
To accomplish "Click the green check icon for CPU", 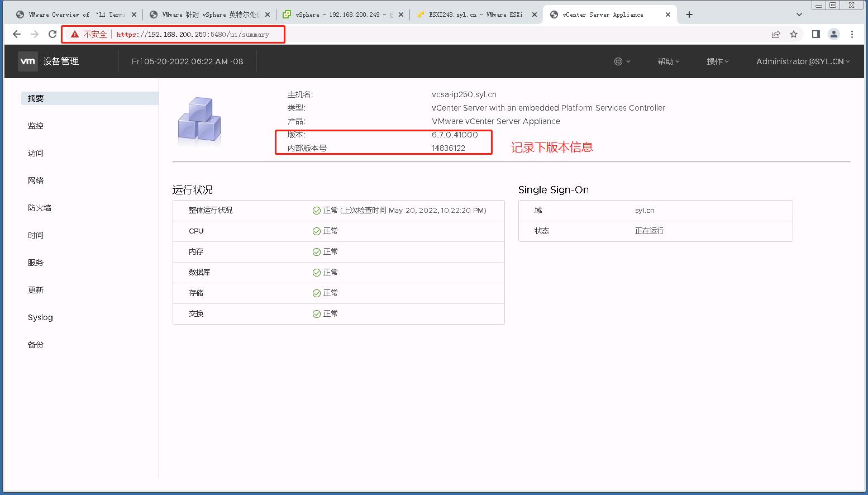I will (x=317, y=231).
